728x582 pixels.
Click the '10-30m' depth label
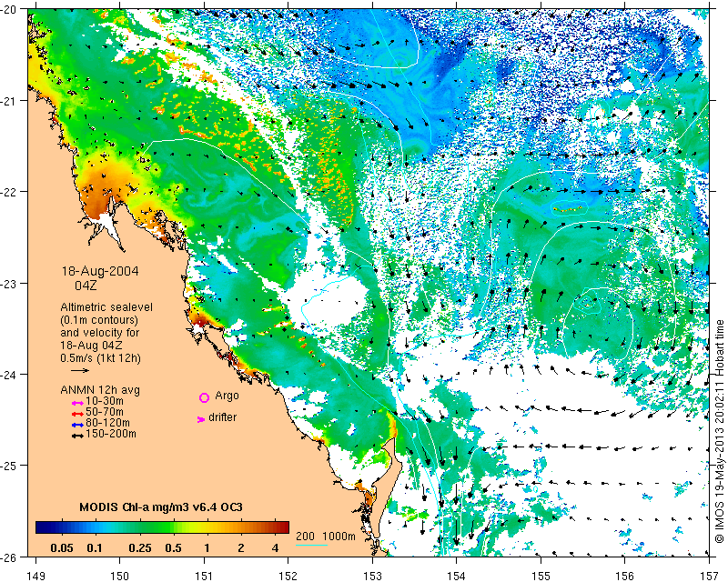click(105, 401)
